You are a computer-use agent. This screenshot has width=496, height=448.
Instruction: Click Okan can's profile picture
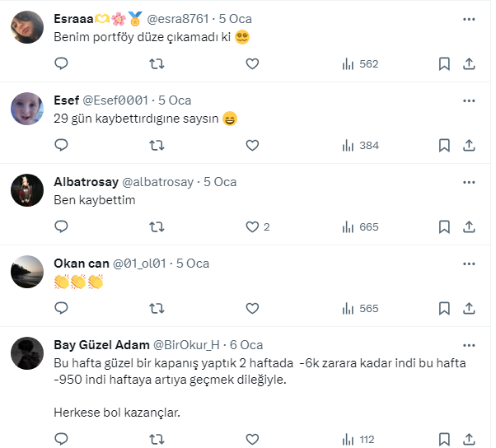tap(27, 273)
